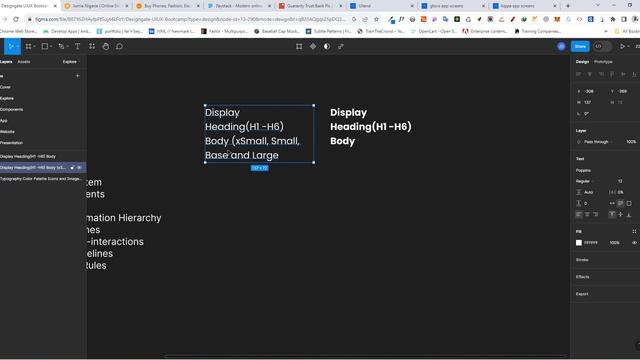Set text vertical align top
The image size is (640, 360).
612,214
